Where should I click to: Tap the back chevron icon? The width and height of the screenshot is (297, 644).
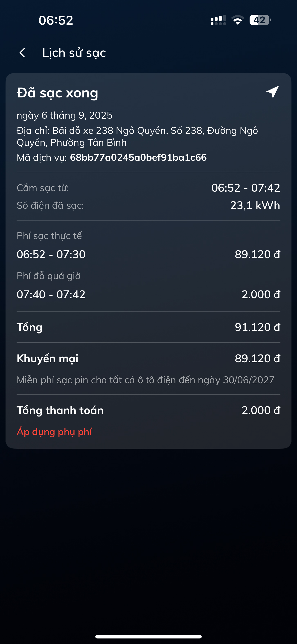[22, 53]
